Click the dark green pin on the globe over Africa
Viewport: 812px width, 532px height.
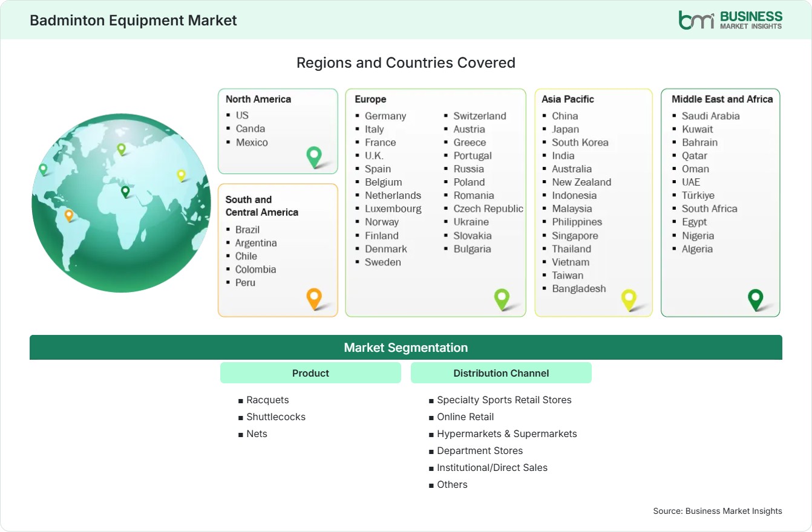(x=125, y=192)
